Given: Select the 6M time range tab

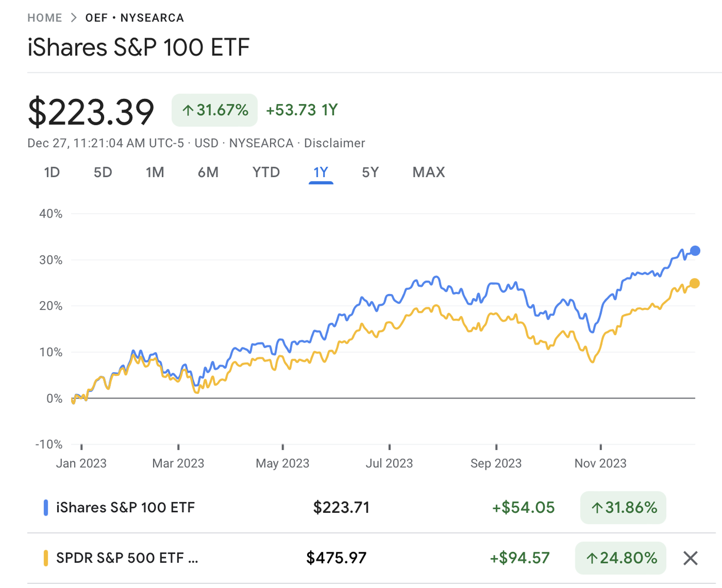Looking at the screenshot, I should 208,172.
